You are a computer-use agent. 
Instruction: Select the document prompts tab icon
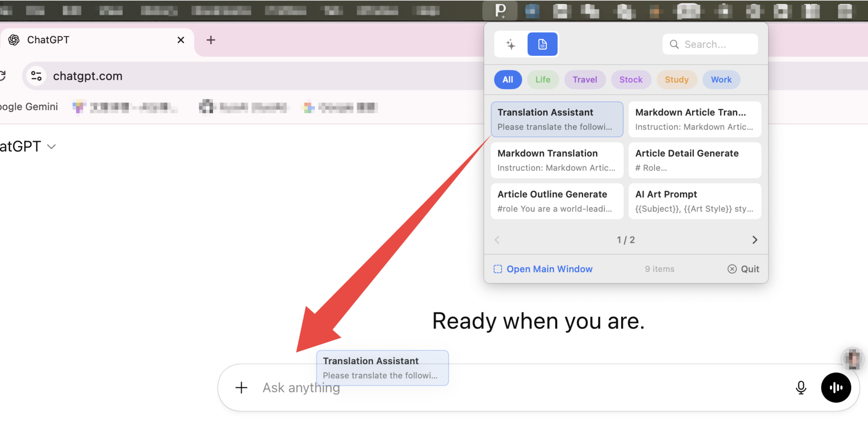542,44
